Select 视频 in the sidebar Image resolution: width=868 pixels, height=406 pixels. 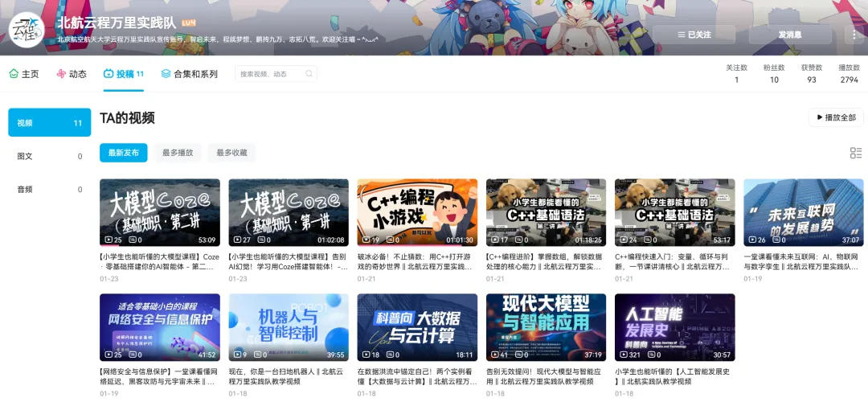49,122
